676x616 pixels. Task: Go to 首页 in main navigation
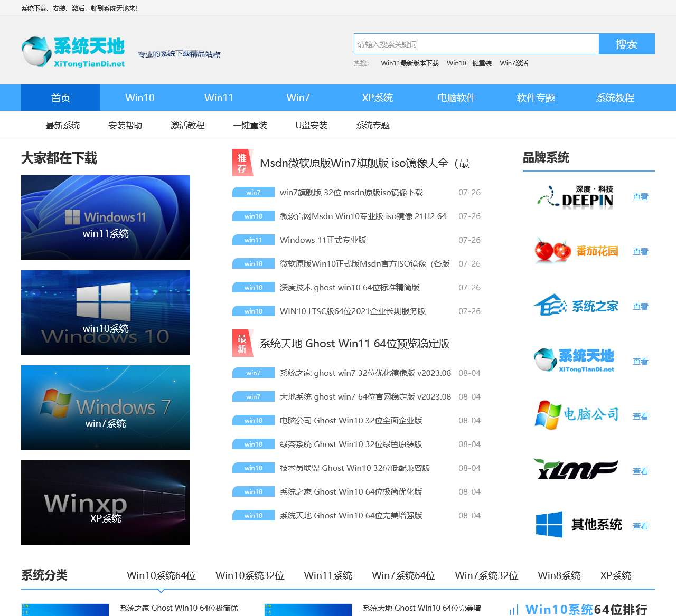point(61,98)
